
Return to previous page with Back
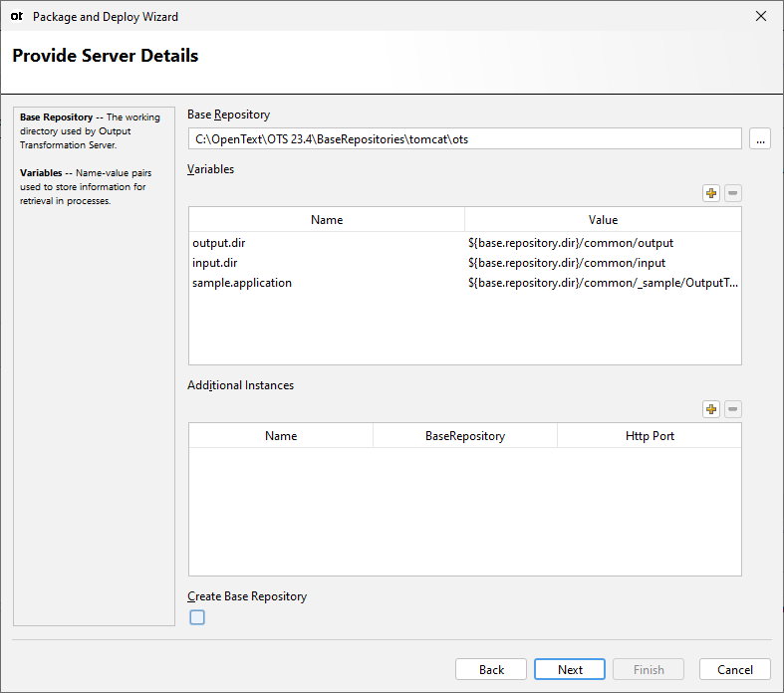click(491, 669)
